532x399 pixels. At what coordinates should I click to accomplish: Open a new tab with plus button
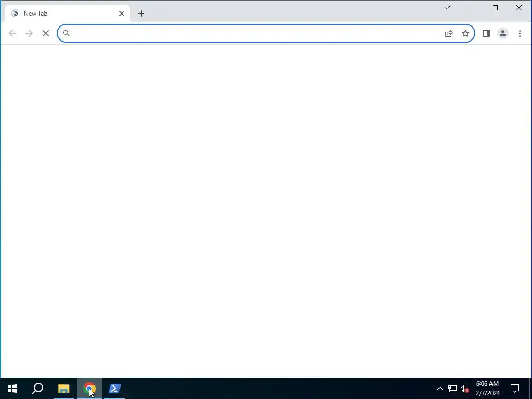(x=141, y=14)
